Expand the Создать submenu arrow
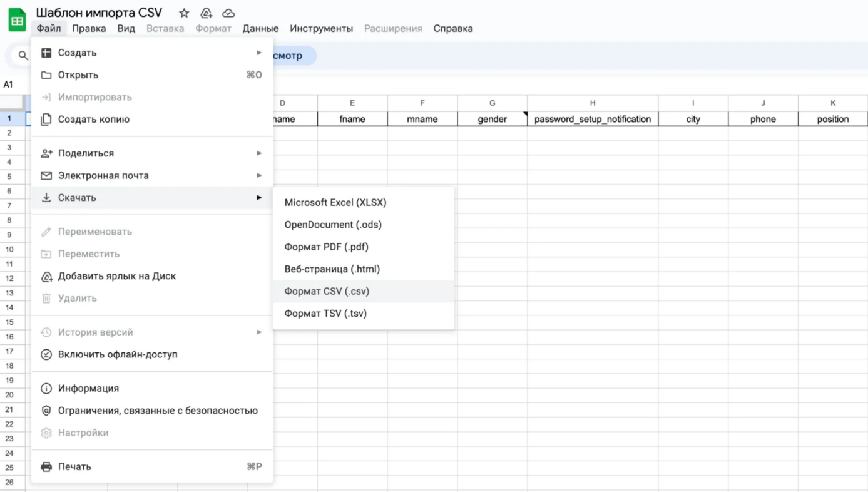This screenshot has height=492, width=868. (259, 53)
